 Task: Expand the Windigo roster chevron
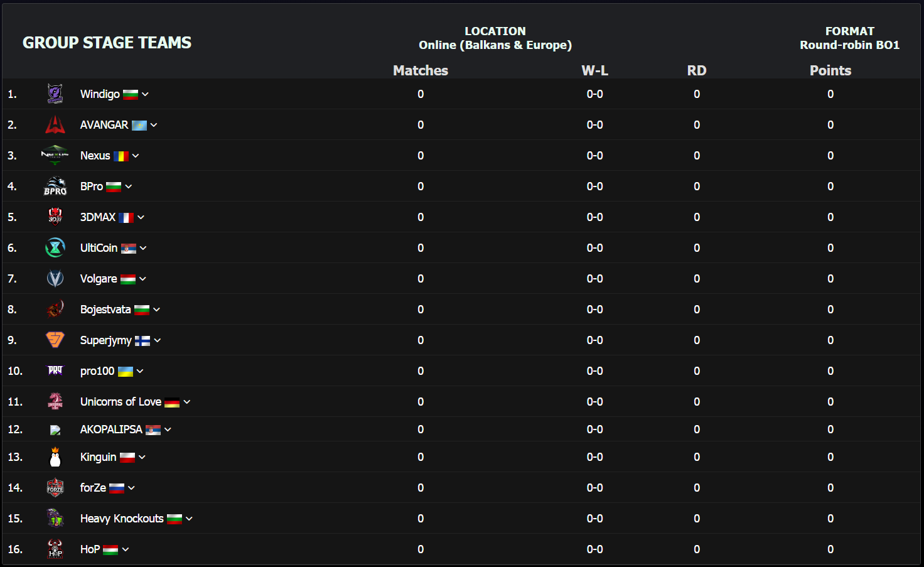[x=146, y=94]
